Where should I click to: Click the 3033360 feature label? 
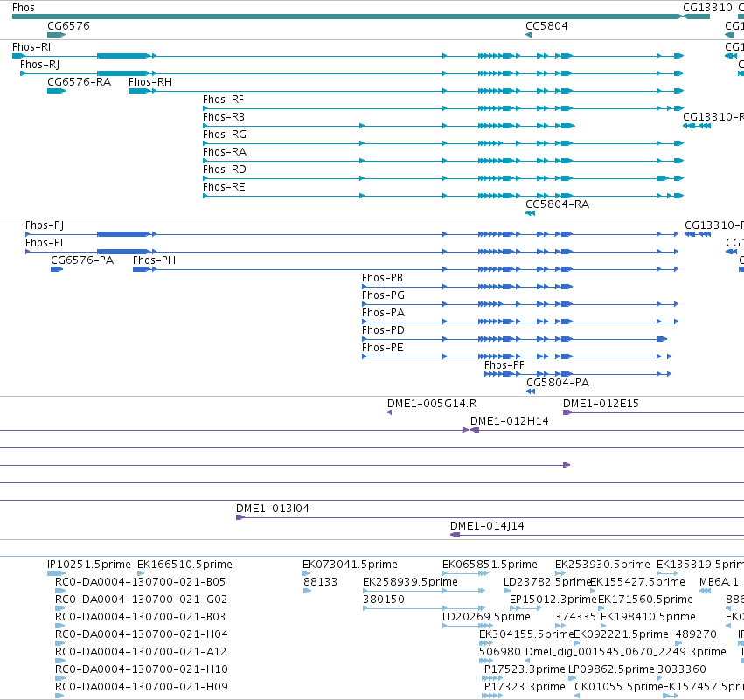(681, 669)
